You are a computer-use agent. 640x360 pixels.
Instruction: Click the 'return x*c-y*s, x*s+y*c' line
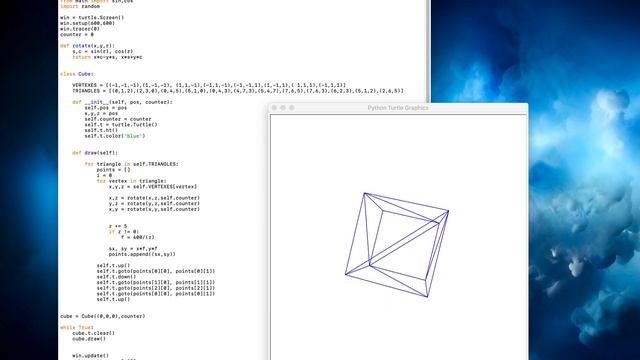pos(107,58)
